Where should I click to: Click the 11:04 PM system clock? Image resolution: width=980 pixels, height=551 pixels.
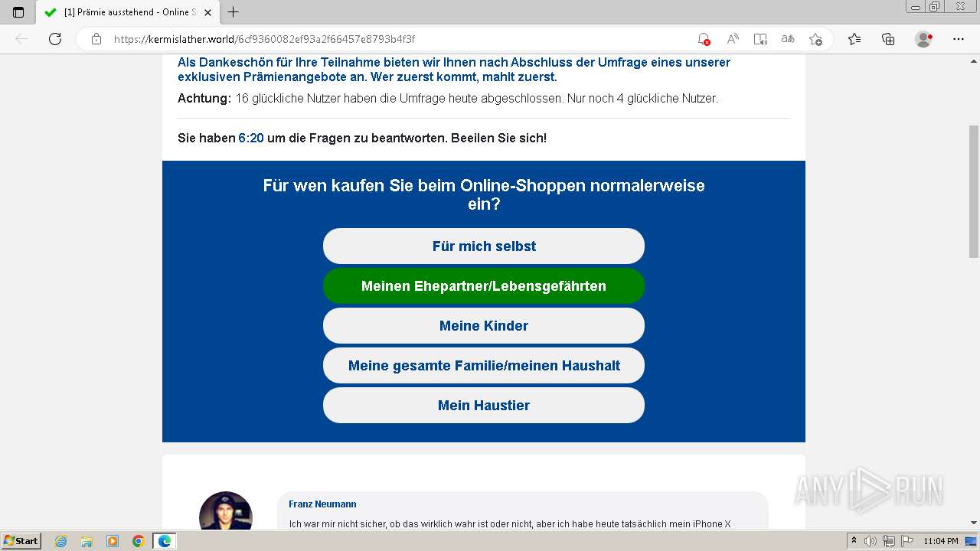click(941, 541)
